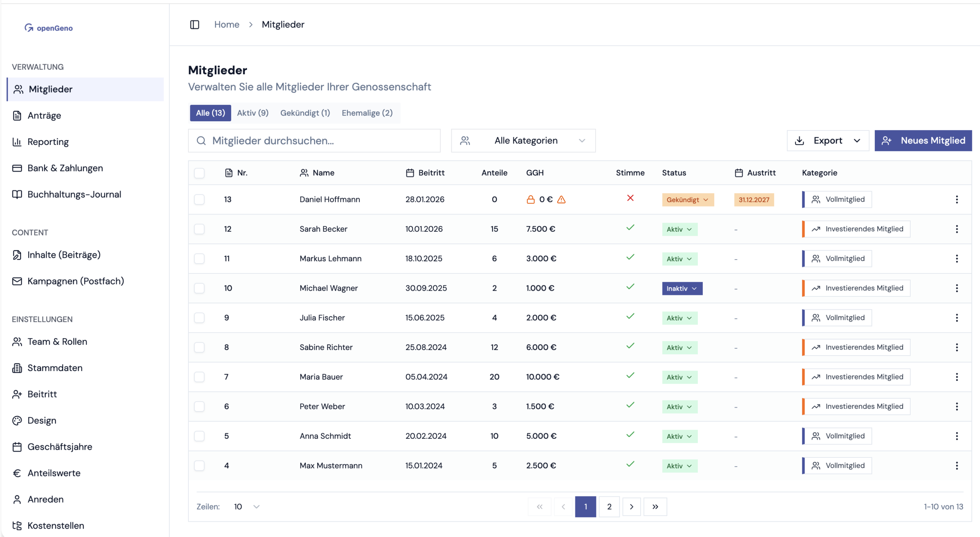
Task: Go to page 2 of members
Action: point(609,507)
